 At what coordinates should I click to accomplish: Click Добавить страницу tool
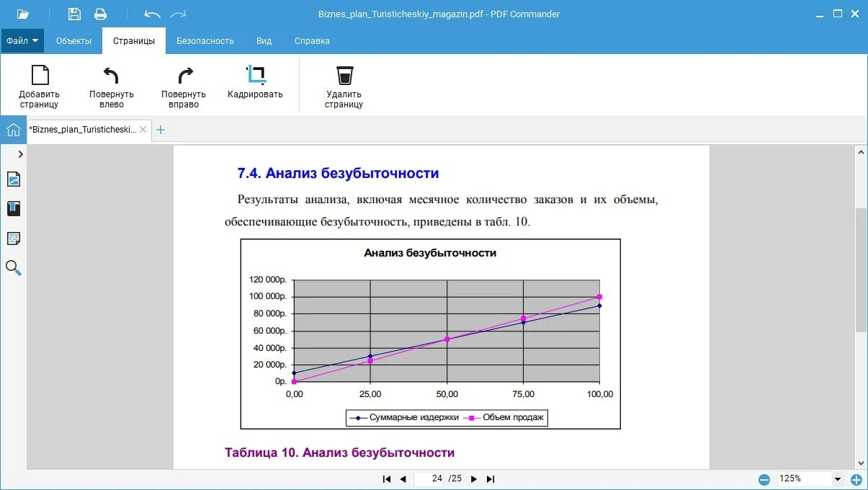pos(40,86)
